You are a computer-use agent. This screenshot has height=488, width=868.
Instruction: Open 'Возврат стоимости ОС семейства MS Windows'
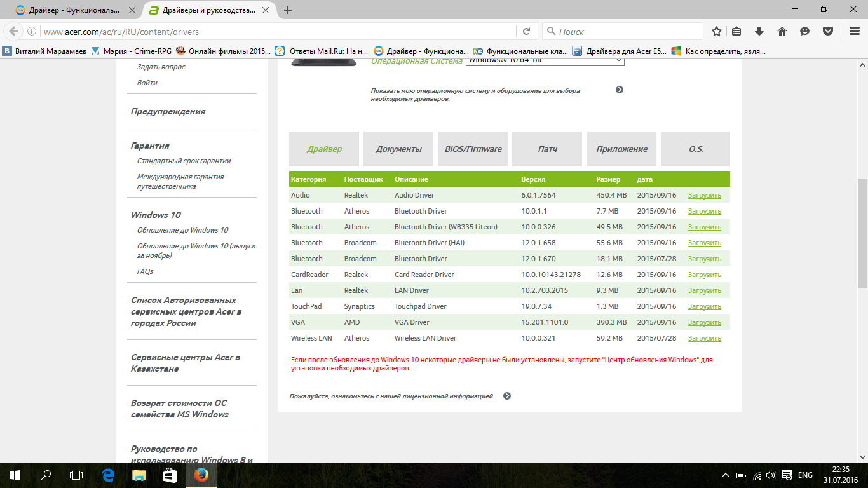(180, 409)
